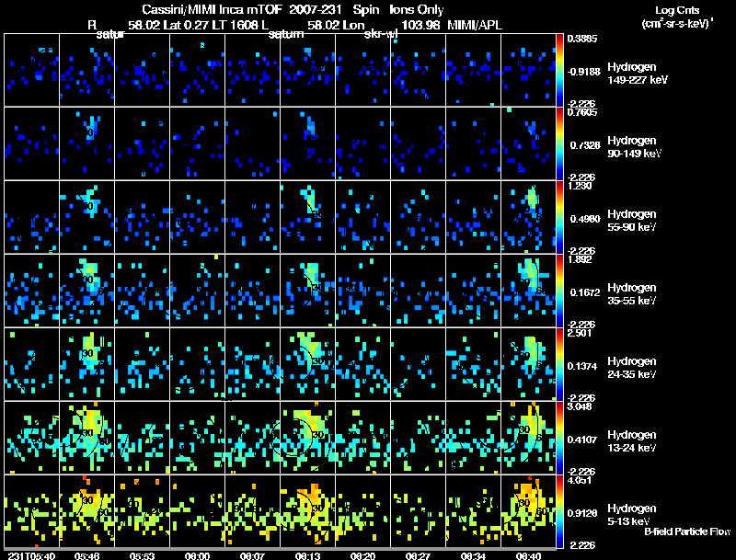Select the 05:46 image in Hydrogen 35-55 keV row
The image size is (736, 560).
(x=87, y=291)
